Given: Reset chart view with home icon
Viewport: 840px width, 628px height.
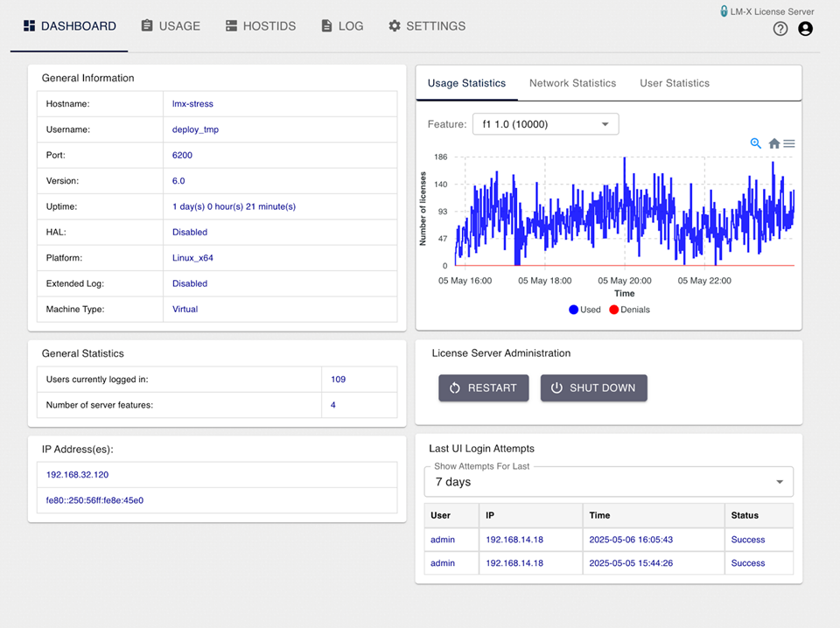Looking at the screenshot, I should [774, 143].
